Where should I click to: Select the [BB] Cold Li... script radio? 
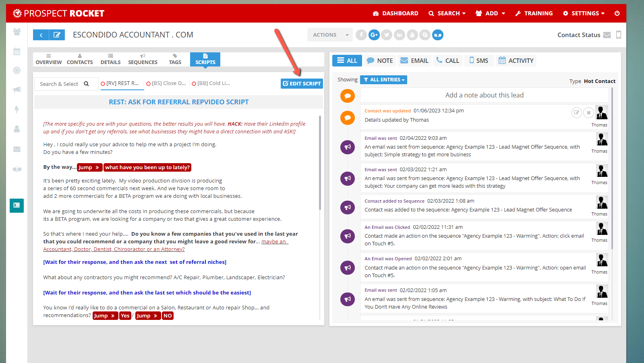(194, 84)
